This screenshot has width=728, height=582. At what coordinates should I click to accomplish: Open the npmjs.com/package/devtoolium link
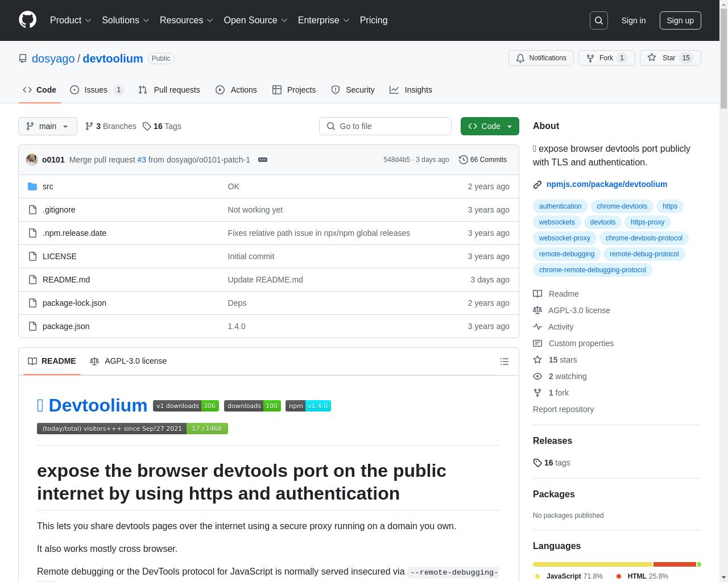tap(607, 184)
